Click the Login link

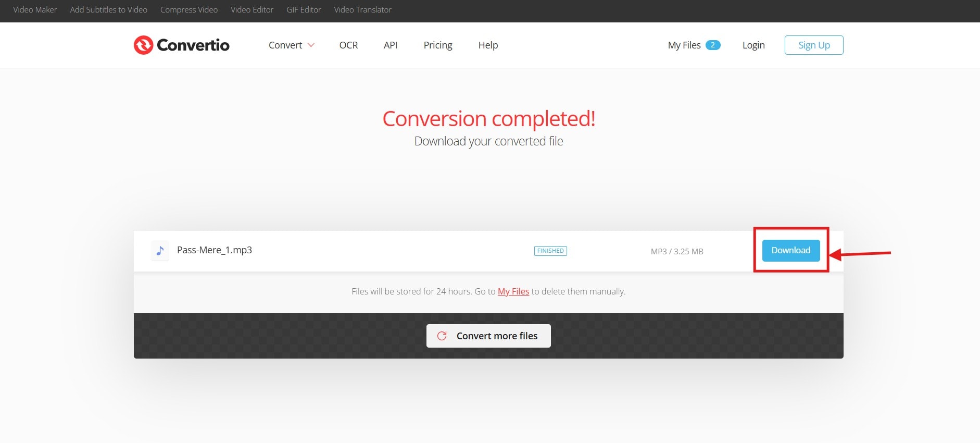753,45
